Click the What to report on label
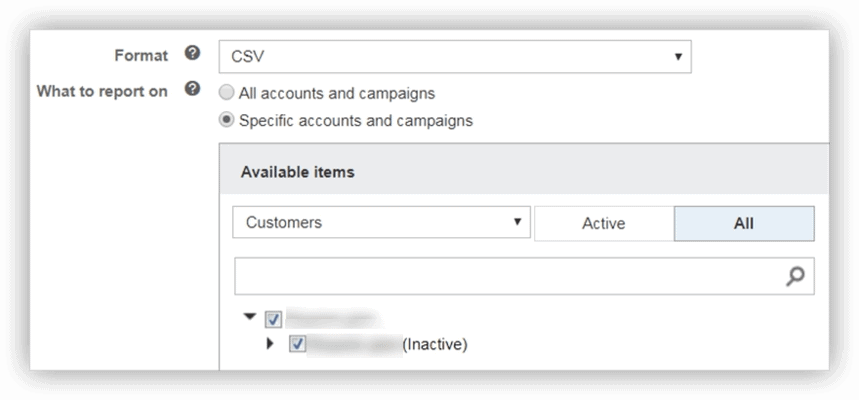Image resolution: width=859 pixels, height=400 pixels. point(102,91)
